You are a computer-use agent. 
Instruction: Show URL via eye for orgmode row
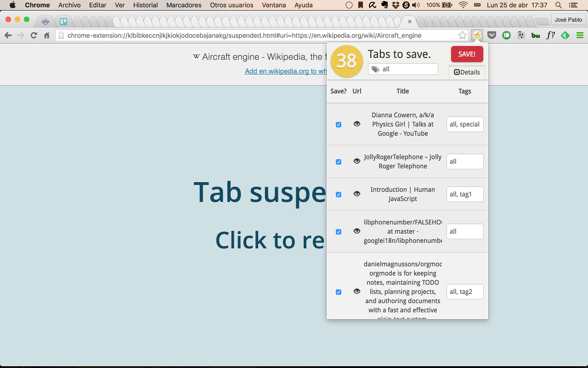pos(357,291)
